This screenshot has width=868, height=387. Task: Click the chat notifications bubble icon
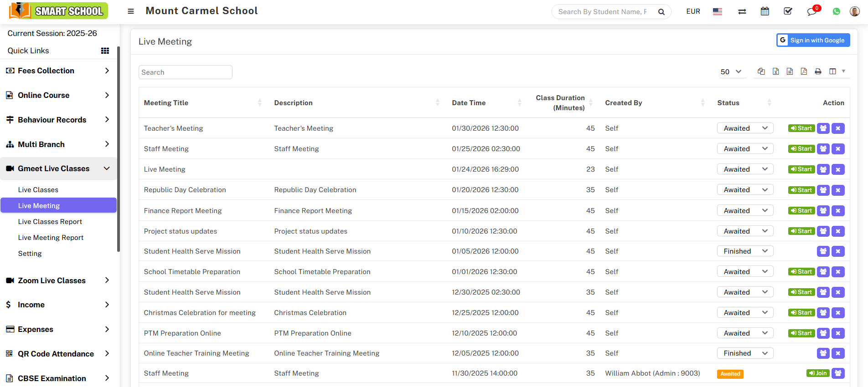tap(811, 12)
